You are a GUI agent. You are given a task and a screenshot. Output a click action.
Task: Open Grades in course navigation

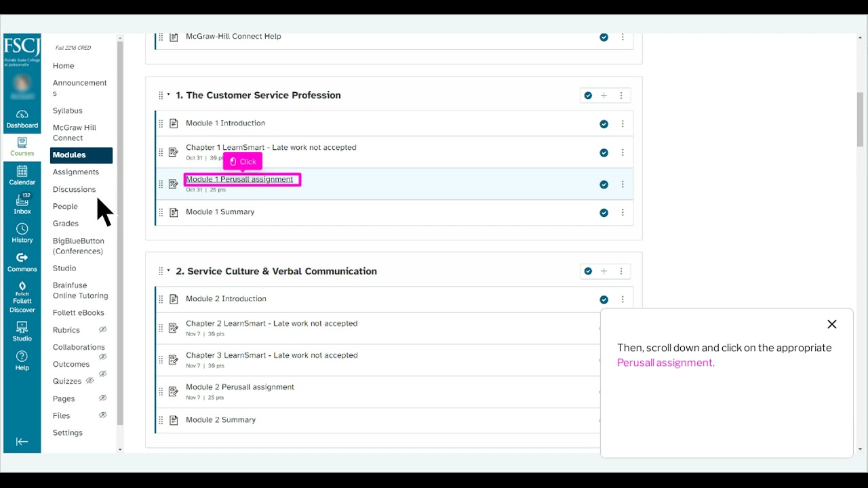point(66,224)
